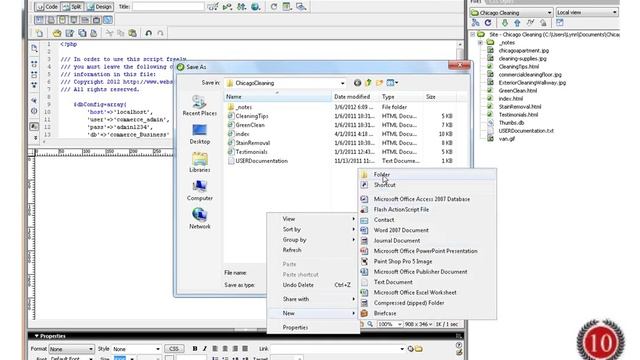This screenshot has height=360, width=640.
Task: Open the Local view dropdown
Action: tap(587, 13)
